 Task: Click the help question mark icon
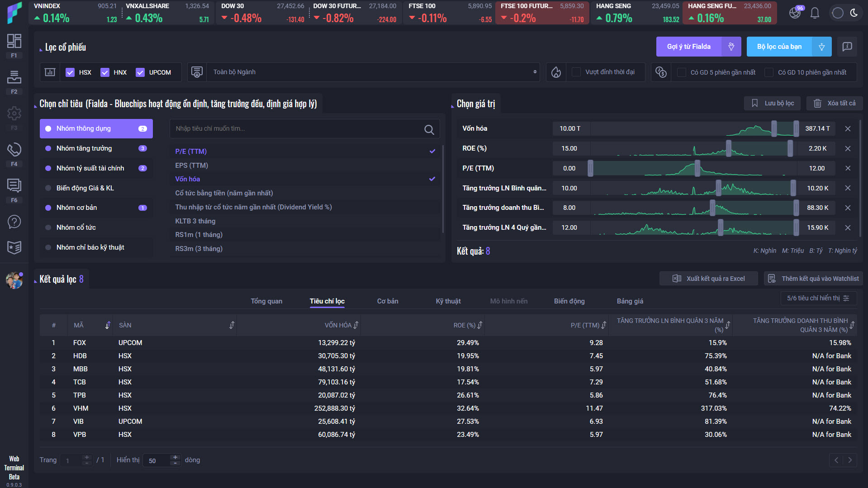[x=14, y=222]
